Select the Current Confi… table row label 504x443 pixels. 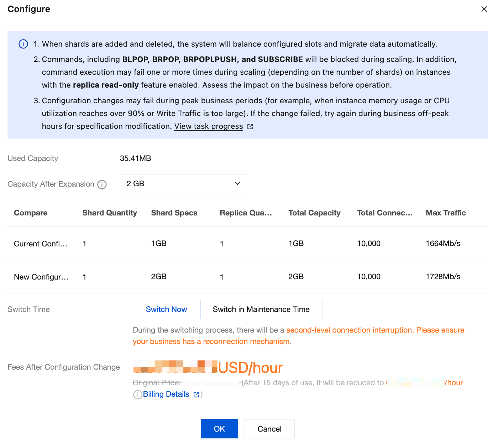[x=41, y=244]
